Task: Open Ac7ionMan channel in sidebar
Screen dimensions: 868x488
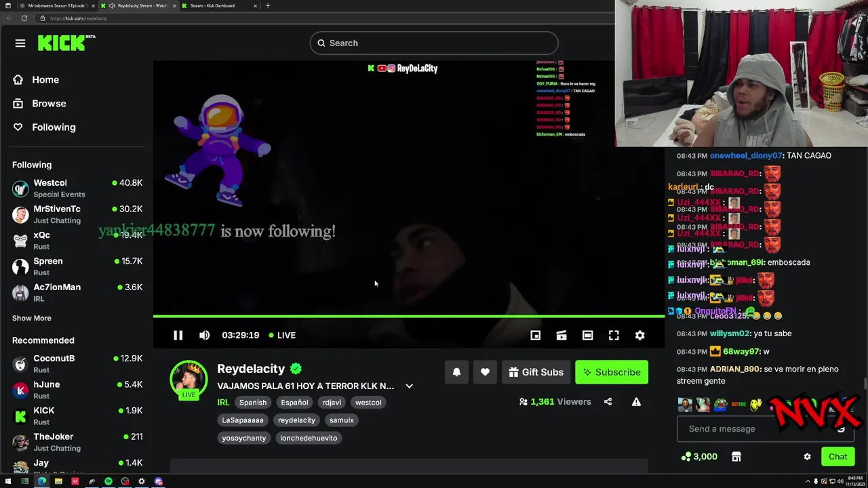Action: [77, 293]
